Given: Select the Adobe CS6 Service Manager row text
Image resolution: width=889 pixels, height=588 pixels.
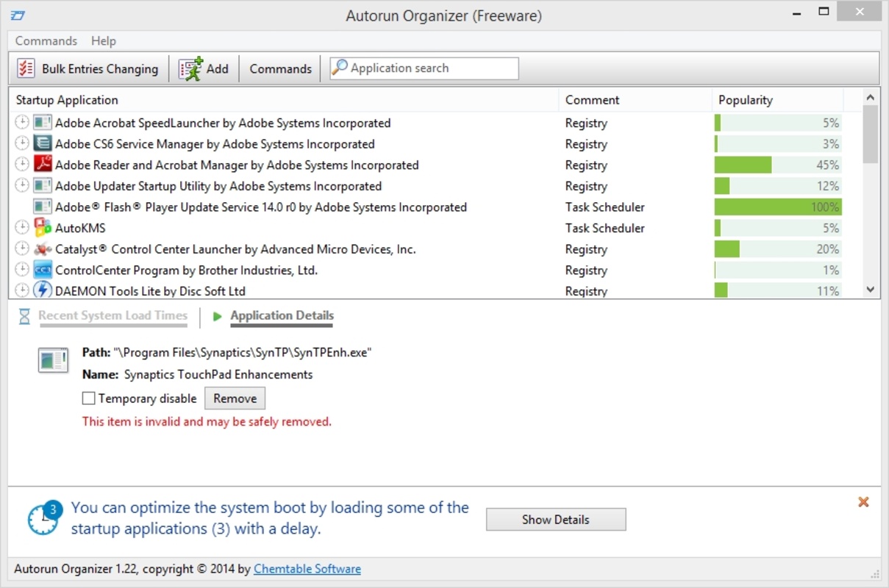Looking at the screenshot, I should click(x=215, y=144).
